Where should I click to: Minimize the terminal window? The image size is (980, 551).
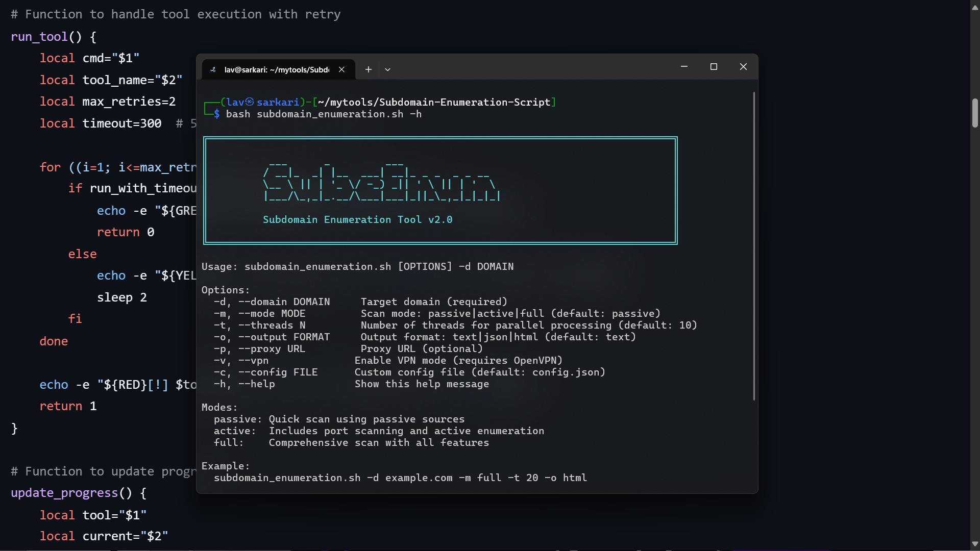pyautogui.click(x=684, y=66)
